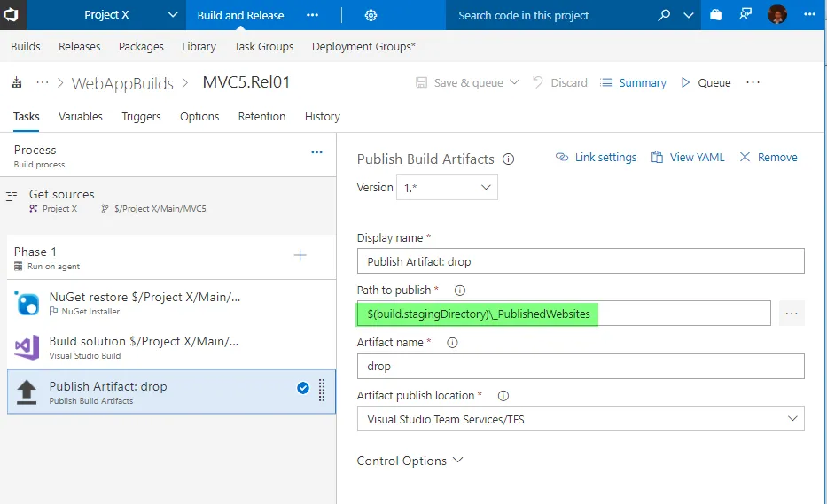Open the Marketplace shopping bag icon

[715, 15]
